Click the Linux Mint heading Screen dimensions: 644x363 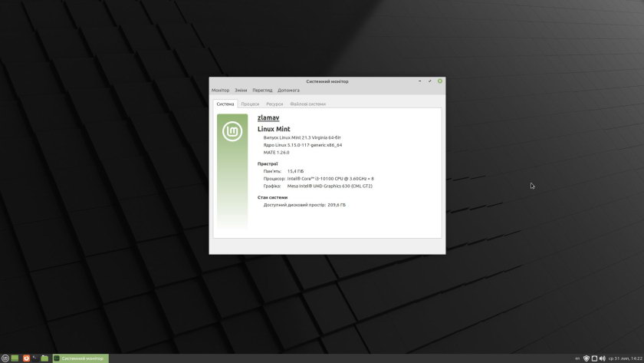coord(274,129)
